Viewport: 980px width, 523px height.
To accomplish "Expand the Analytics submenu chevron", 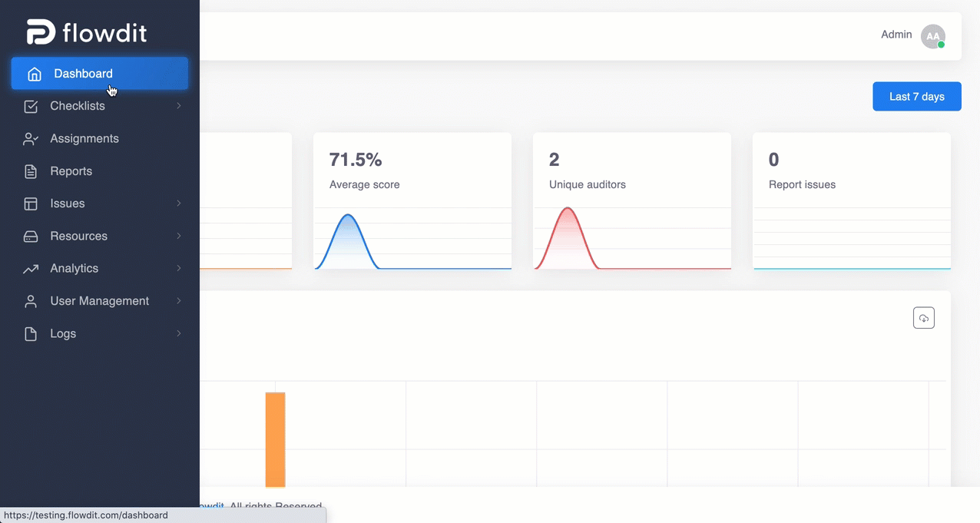I will [178, 268].
